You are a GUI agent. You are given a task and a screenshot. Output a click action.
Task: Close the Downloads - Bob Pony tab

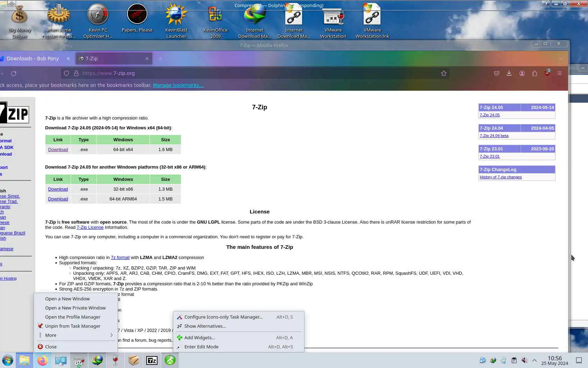point(68,59)
